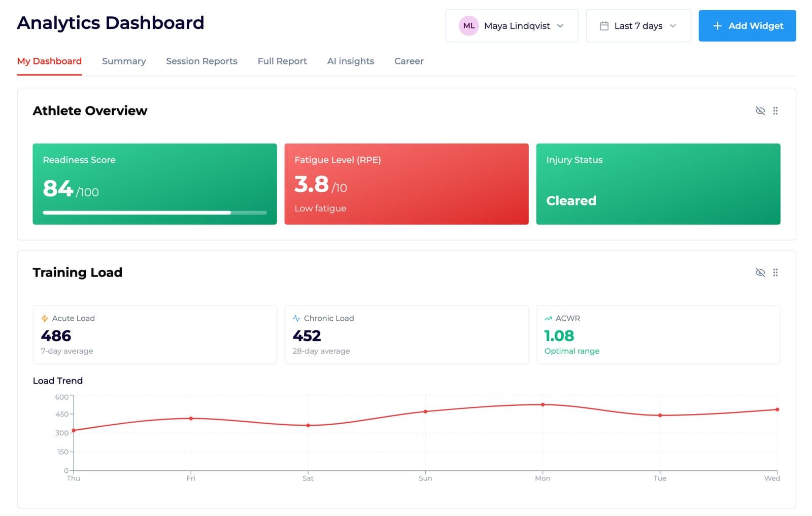Click the ML avatar badge
Image resolution: width=812 pixels, height=516 pixels.
point(468,26)
